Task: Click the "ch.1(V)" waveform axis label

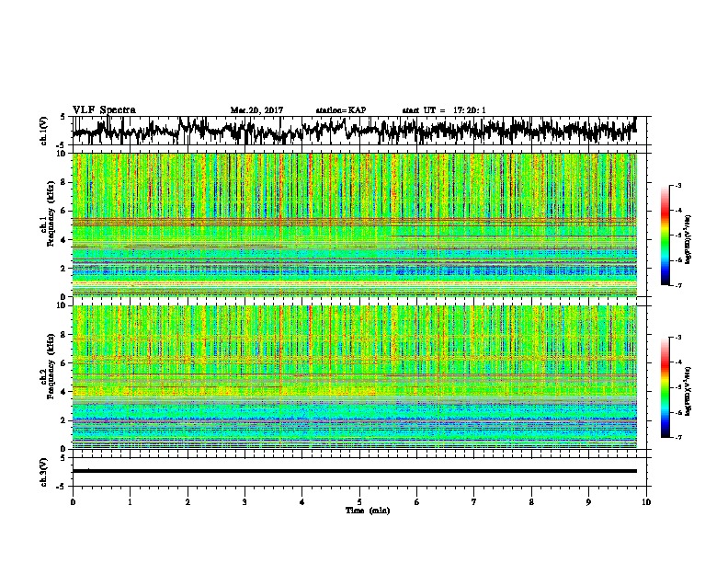Action: (44, 131)
